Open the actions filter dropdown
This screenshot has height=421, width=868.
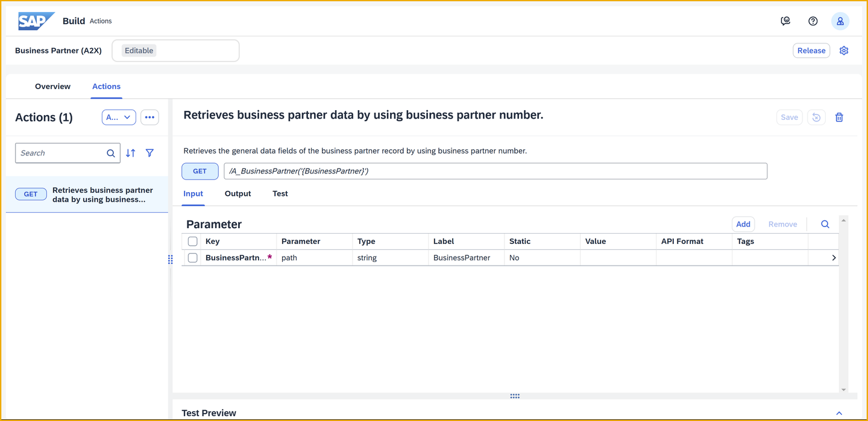click(119, 117)
